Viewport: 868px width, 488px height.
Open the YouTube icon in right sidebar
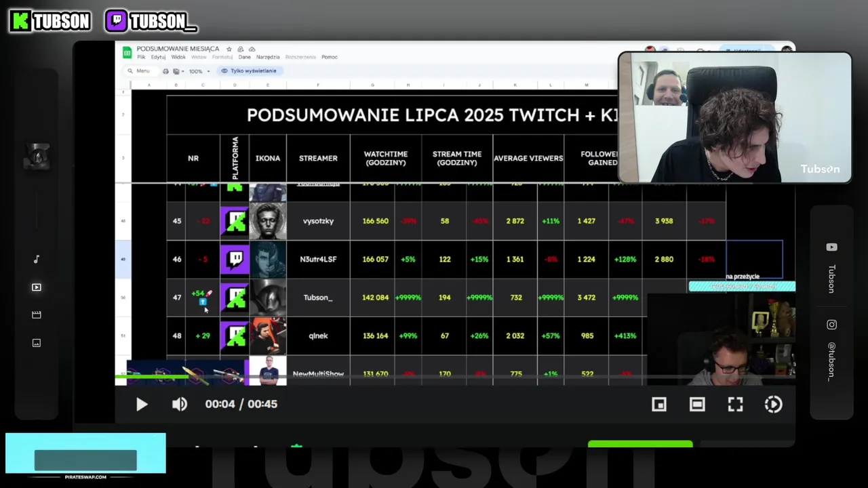tap(831, 247)
